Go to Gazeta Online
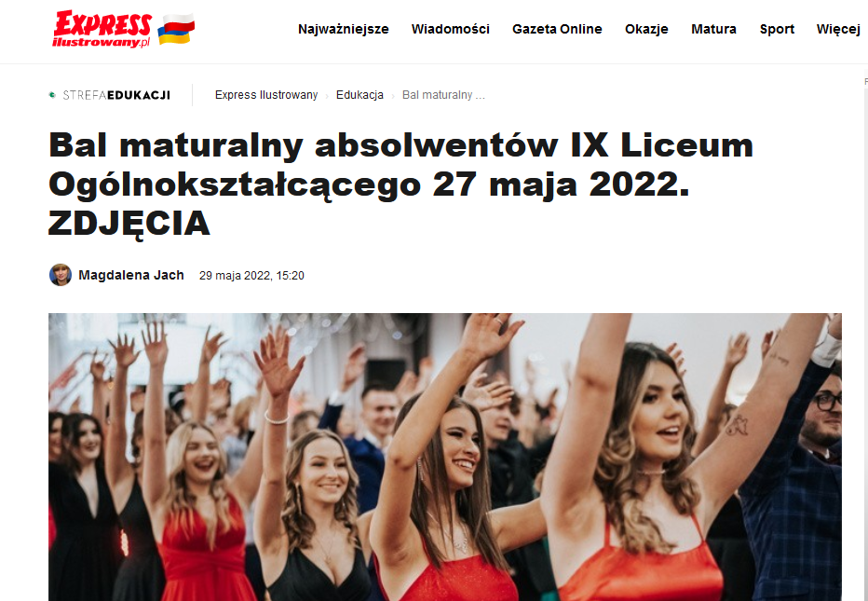Viewport: 868px width, 601px height. click(x=557, y=29)
